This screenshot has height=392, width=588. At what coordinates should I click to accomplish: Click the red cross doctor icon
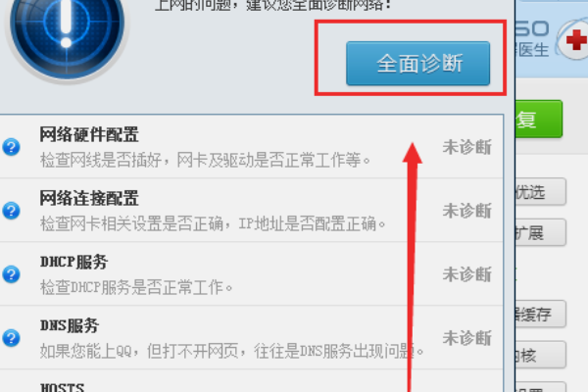[x=573, y=39]
